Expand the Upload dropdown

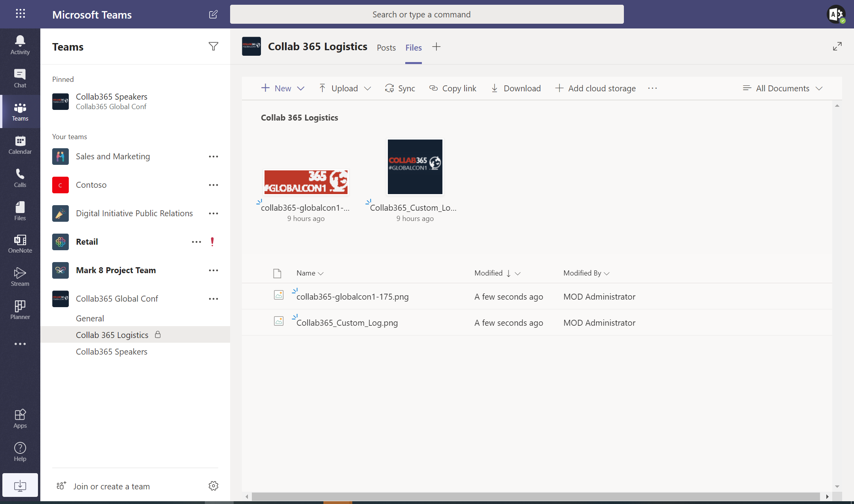pos(368,88)
